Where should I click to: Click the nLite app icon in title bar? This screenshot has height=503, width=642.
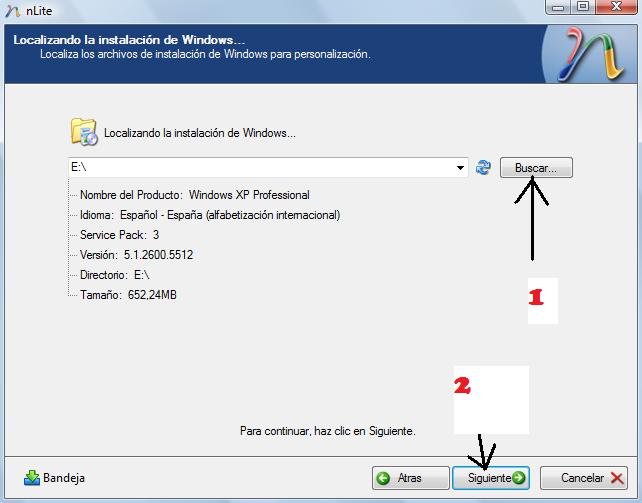[10, 9]
